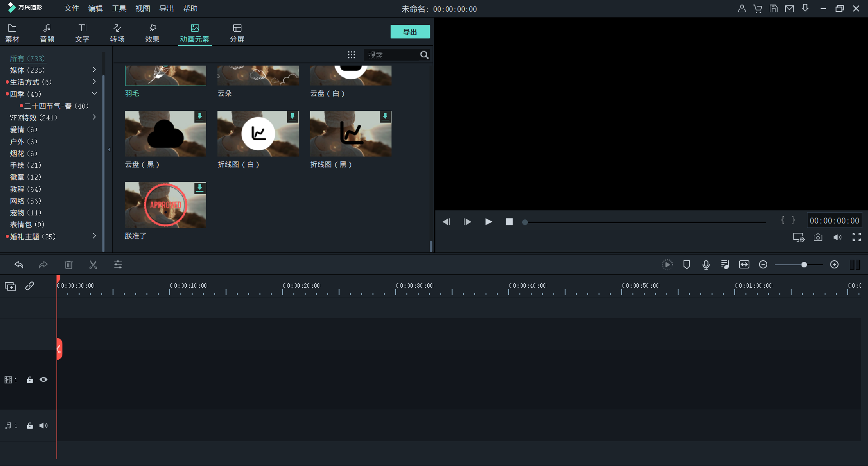Image resolution: width=868 pixels, height=466 pixels.
Task: Click the marker shield icon
Action: coord(686,265)
